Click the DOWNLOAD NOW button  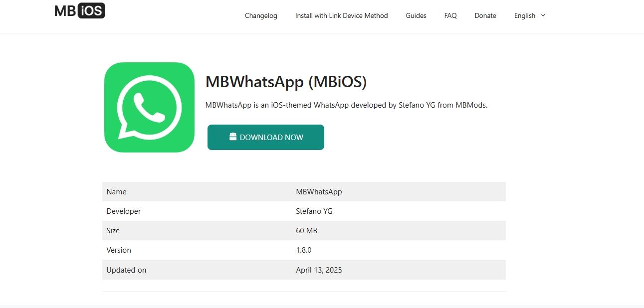265,137
